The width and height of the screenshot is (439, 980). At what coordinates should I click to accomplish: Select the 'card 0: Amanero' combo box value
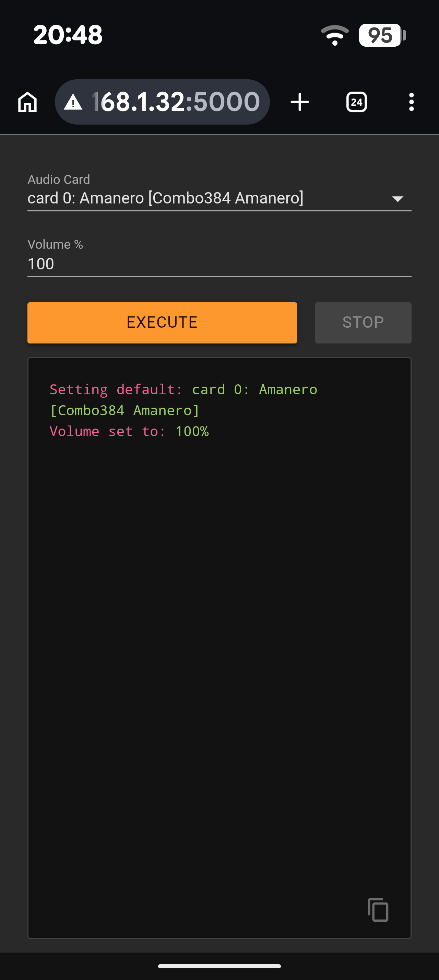click(165, 198)
